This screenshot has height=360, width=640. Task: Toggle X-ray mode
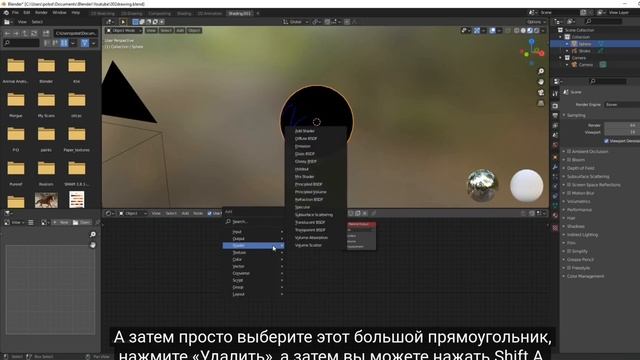508,31
